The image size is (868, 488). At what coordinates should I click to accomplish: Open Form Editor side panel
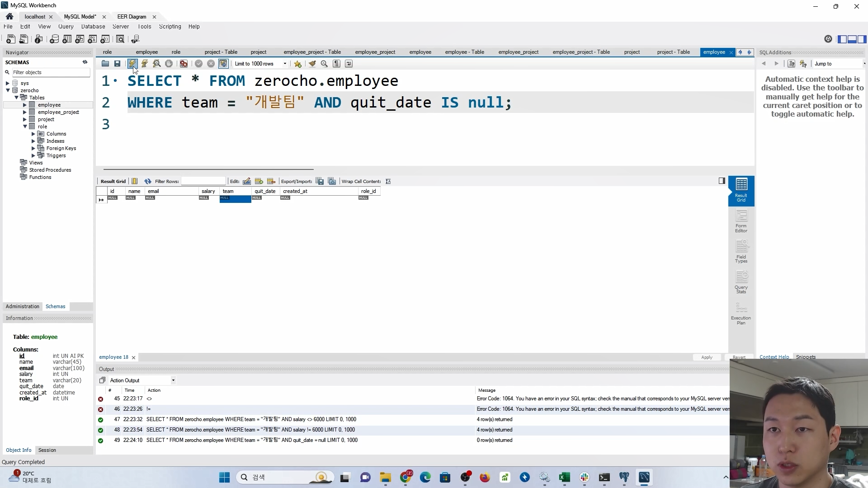tap(741, 221)
